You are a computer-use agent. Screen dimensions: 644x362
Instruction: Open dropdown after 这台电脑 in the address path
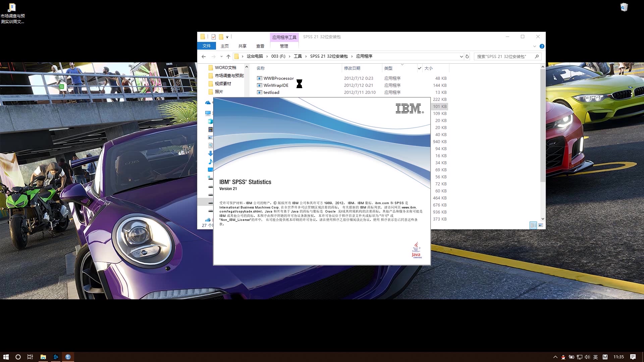(x=267, y=56)
